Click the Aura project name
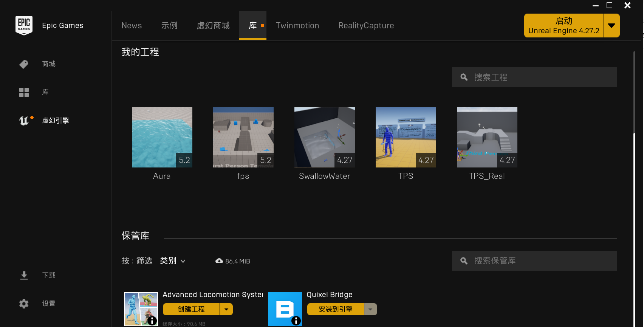Viewport: 644px width, 327px height. 162,176
